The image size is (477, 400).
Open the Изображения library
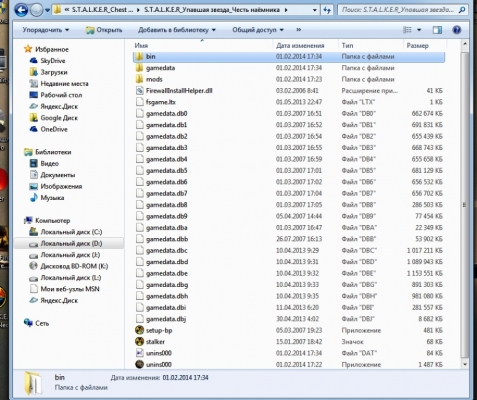pos(55,186)
